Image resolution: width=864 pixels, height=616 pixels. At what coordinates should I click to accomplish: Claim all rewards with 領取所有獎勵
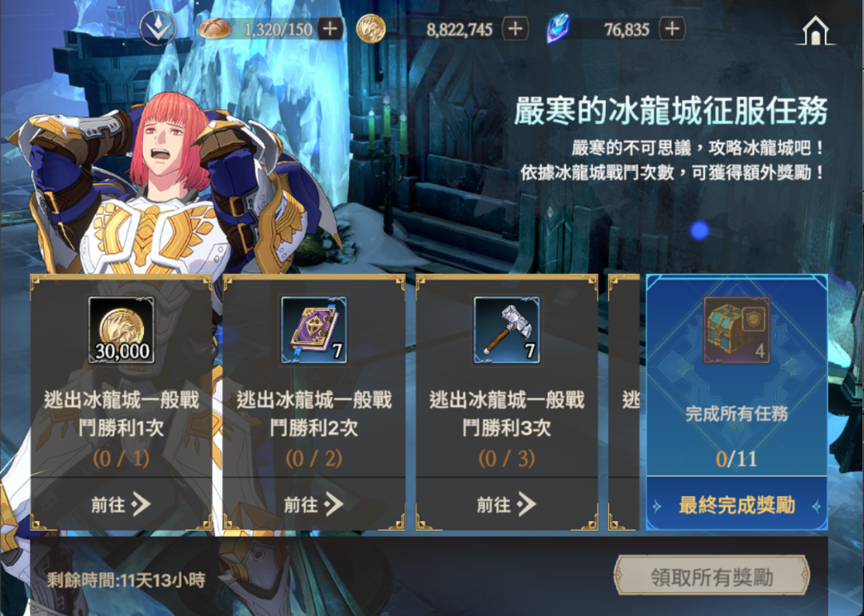pos(711,576)
